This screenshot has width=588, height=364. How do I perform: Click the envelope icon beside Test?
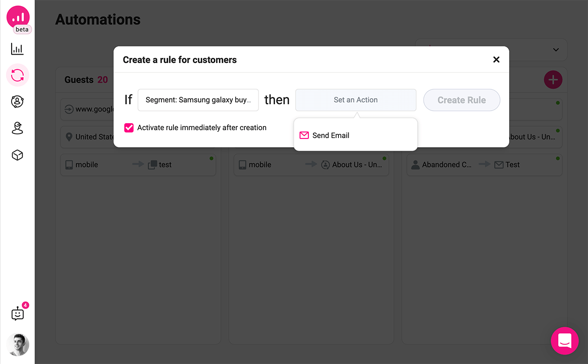(499, 165)
